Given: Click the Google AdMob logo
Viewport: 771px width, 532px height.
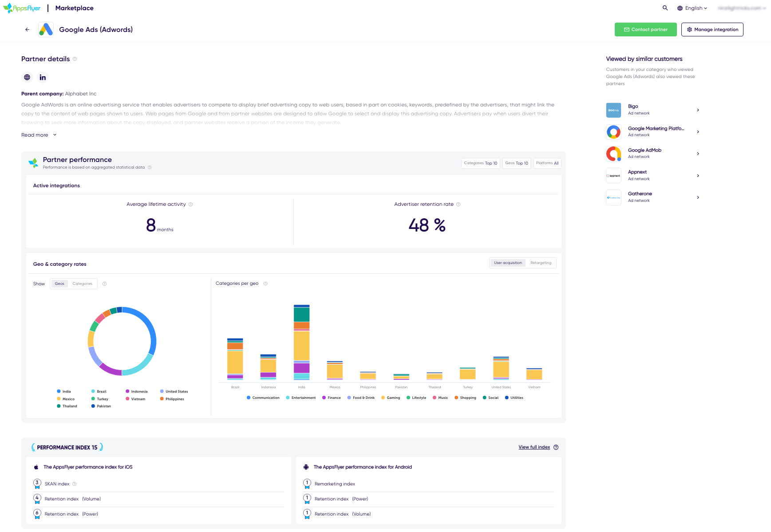Looking at the screenshot, I should click(x=613, y=154).
